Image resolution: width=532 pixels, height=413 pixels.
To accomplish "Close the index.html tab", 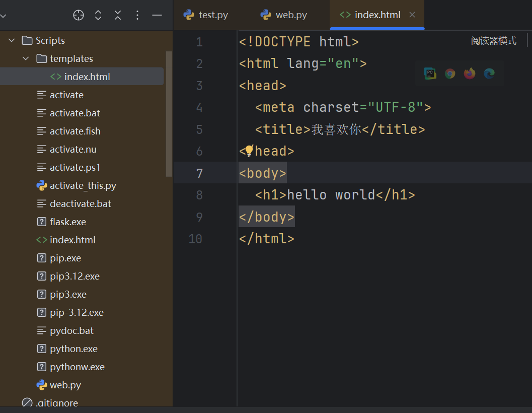I will [x=412, y=15].
